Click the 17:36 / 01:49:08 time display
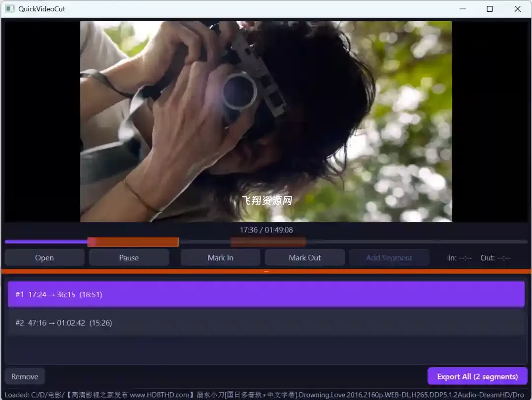This screenshot has width=532, height=400. pos(266,230)
